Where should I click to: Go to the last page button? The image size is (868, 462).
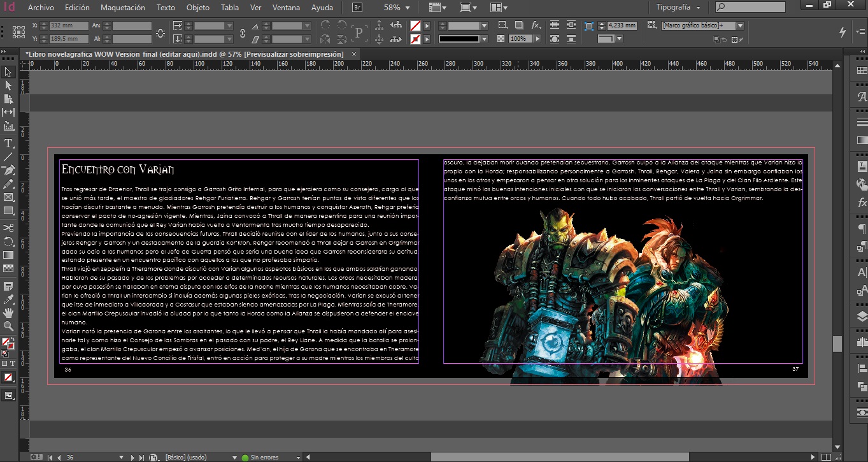click(x=141, y=457)
